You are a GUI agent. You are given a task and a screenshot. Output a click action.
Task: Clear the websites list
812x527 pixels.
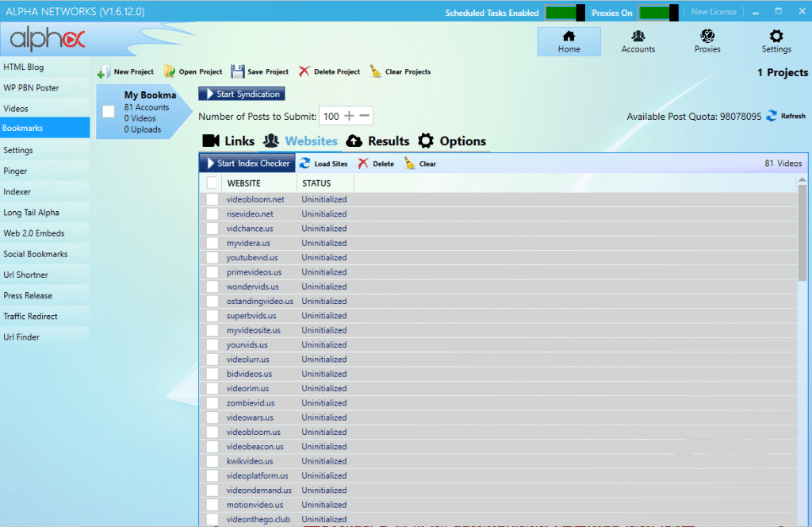pyautogui.click(x=420, y=163)
